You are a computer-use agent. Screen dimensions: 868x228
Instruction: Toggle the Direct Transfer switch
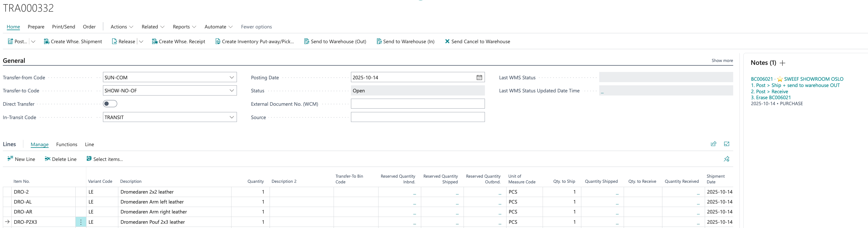click(110, 104)
